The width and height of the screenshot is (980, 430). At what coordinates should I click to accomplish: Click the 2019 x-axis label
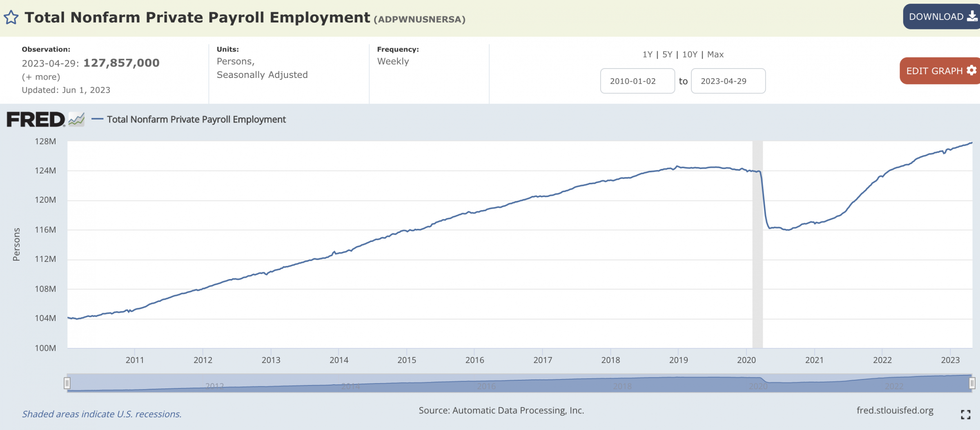tap(678, 360)
